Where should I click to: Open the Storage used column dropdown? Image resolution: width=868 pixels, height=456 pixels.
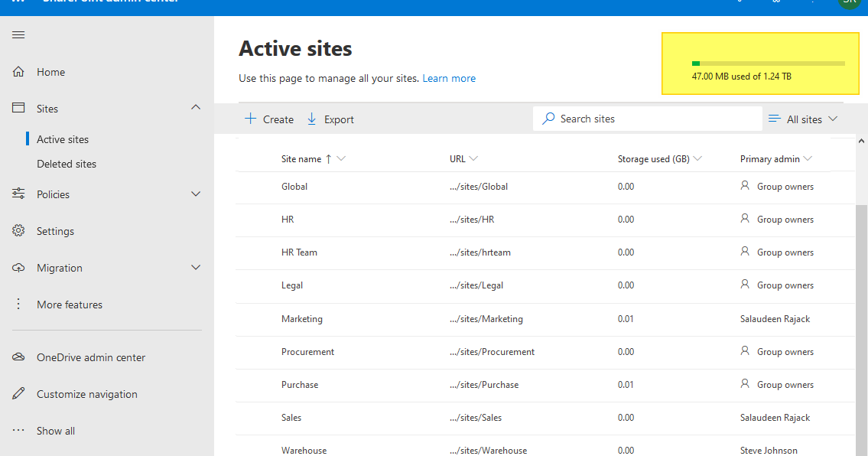[697, 158]
